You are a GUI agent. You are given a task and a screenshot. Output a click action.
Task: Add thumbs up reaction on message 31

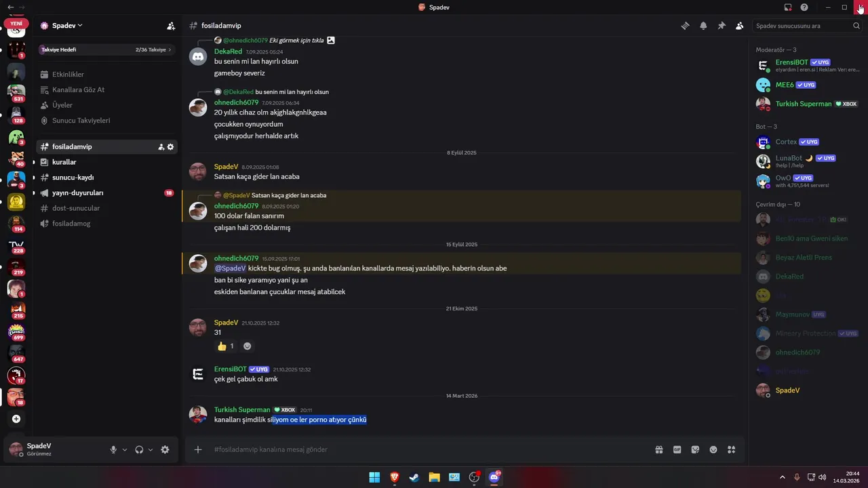click(x=225, y=346)
